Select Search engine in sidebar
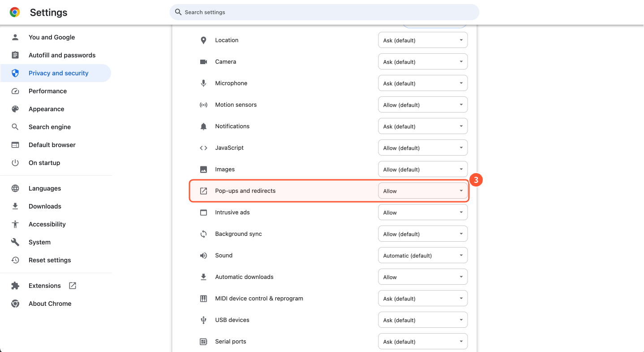 [49, 127]
